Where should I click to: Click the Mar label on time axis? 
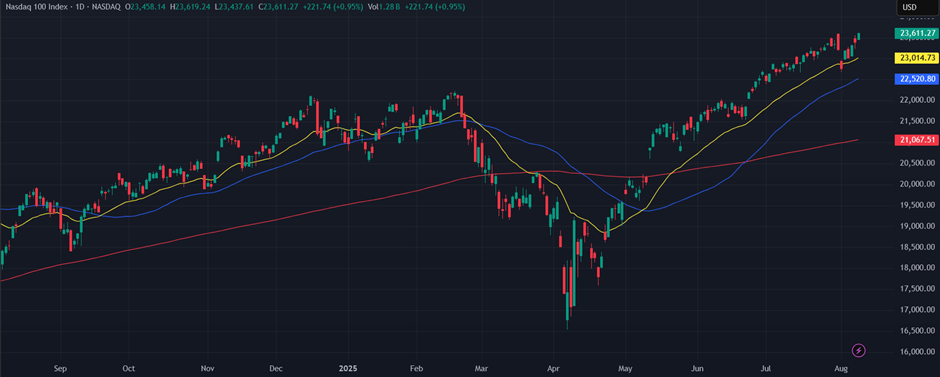(481, 369)
